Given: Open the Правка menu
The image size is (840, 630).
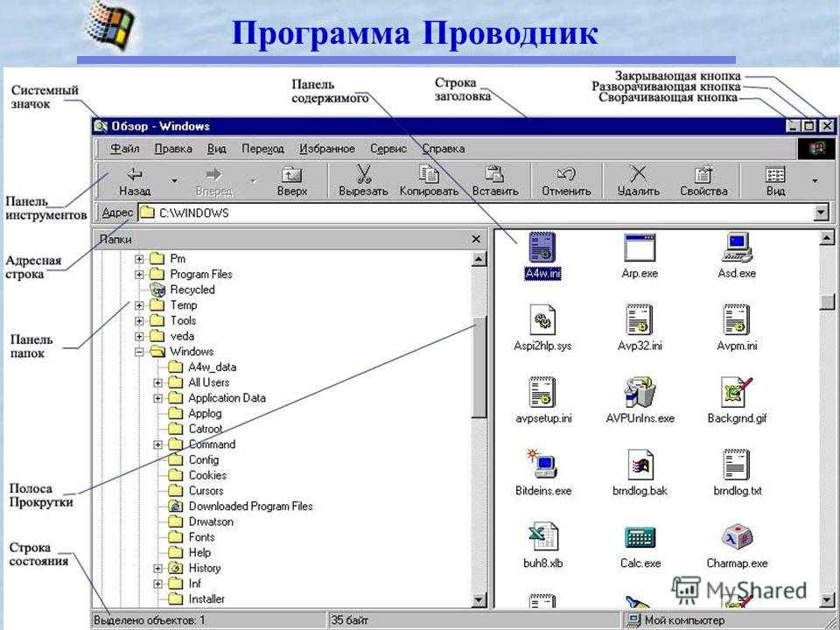Looking at the screenshot, I should (173, 149).
